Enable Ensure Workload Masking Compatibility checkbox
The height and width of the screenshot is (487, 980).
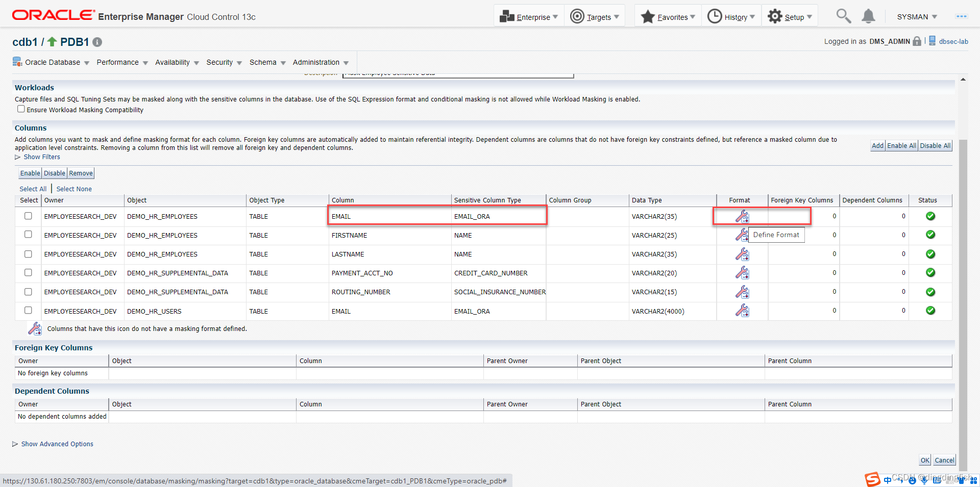(x=21, y=109)
